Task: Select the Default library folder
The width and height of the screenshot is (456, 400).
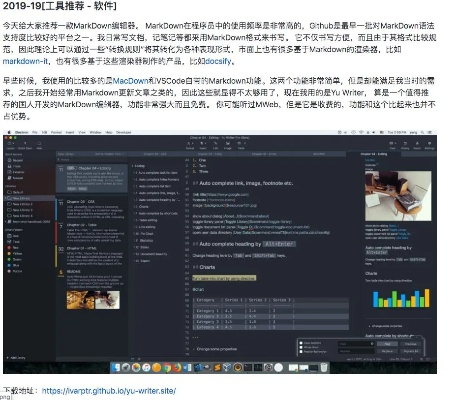Action: [15, 192]
